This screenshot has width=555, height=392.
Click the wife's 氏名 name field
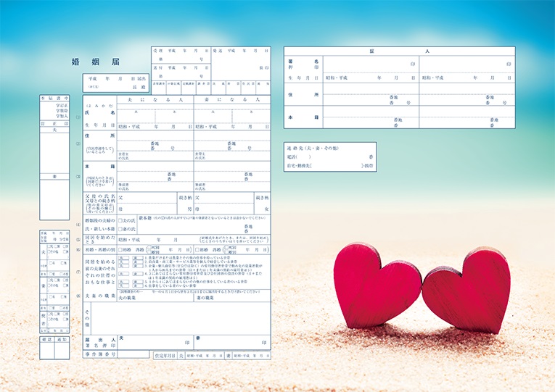pyautogui.click(x=232, y=114)
